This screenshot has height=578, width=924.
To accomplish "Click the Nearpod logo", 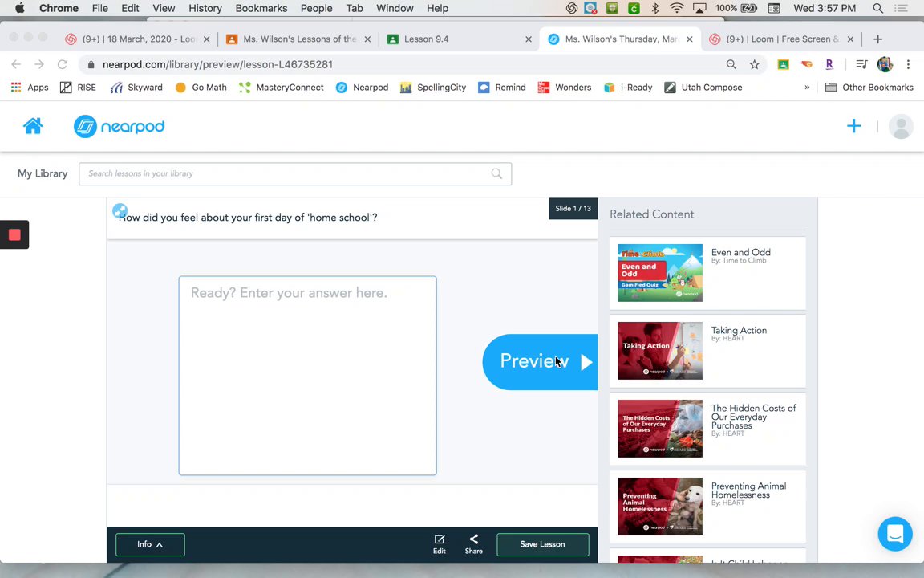I will (119, 126).
